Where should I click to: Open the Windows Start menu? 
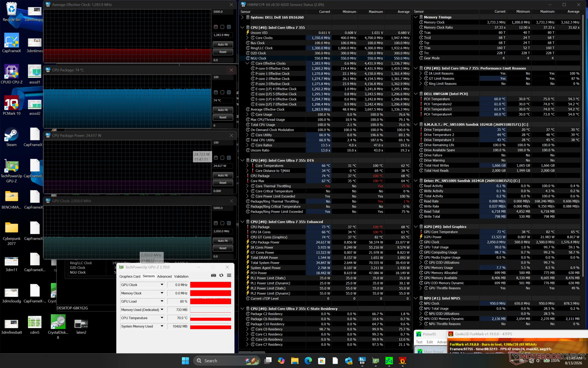[185, 361]
